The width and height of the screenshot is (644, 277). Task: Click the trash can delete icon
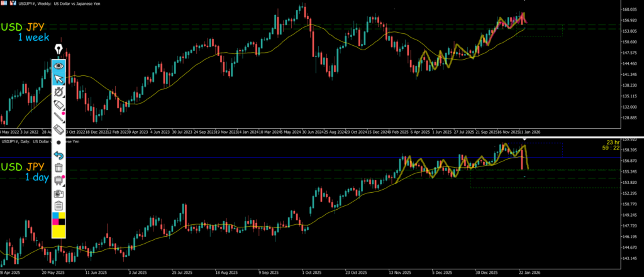[x=58, y=168]
